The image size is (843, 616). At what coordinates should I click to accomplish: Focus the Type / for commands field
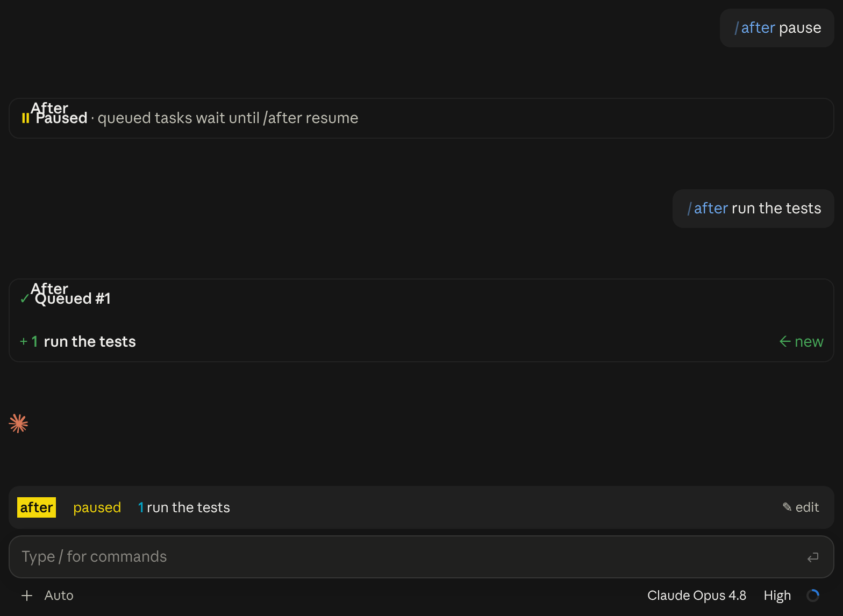[x=421, y=557]
